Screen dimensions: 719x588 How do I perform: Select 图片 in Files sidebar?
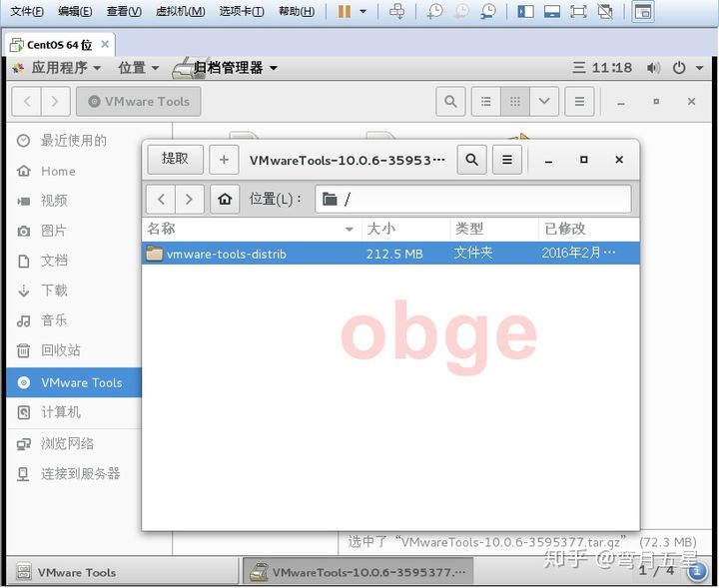tap(74, 231)
